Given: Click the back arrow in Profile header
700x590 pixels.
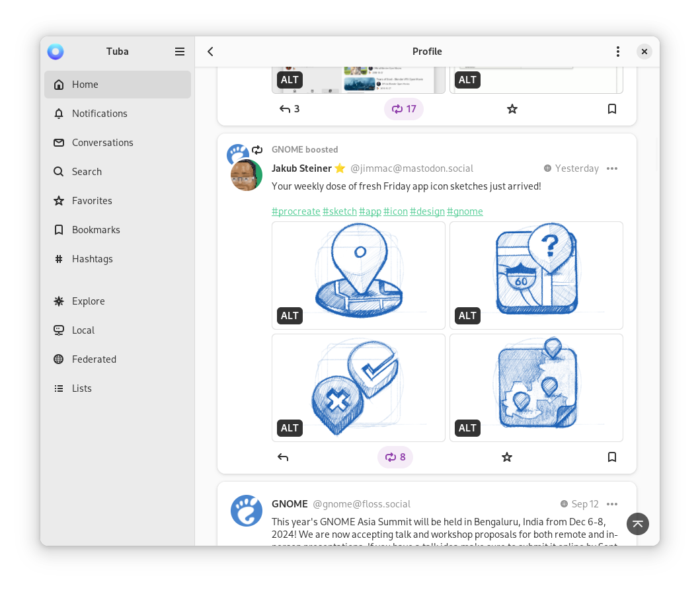Looking at the screenshot, I should coord(210,52).
